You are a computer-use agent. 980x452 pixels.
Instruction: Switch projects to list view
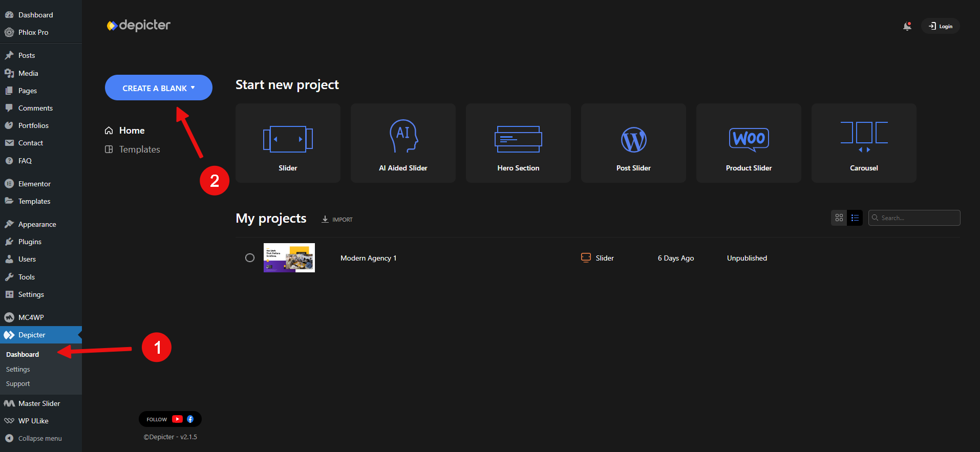[855, 218]
